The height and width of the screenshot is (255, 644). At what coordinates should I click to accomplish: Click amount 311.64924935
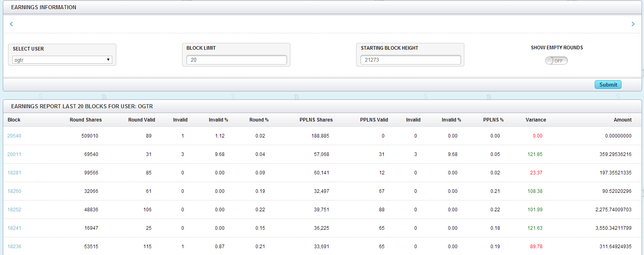(616, 247)
